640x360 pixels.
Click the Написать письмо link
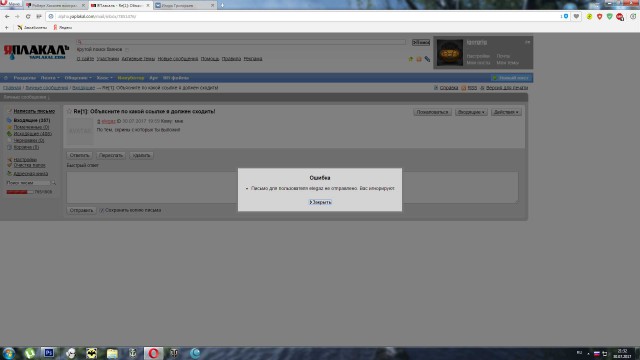click(x=34, y=111)
